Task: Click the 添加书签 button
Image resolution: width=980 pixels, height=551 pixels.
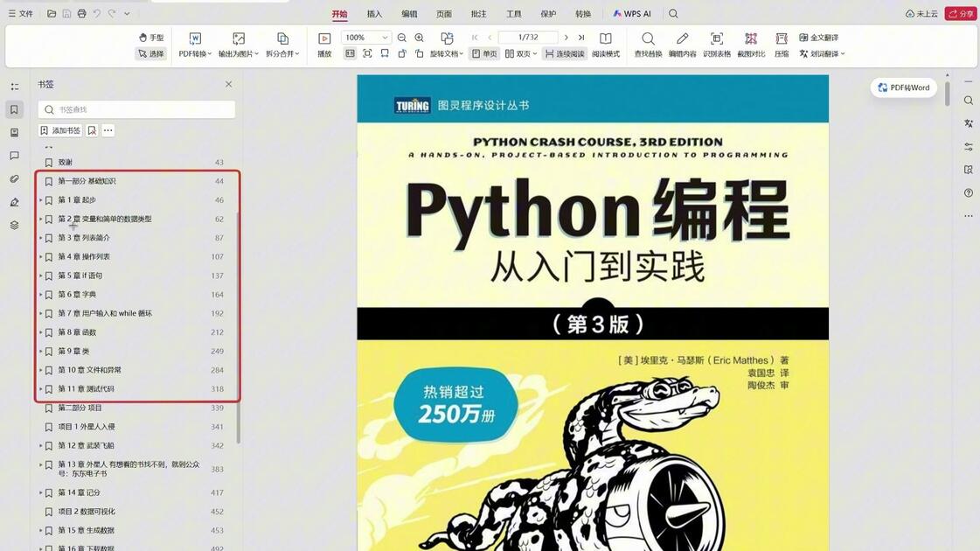Action: (60, 130)
